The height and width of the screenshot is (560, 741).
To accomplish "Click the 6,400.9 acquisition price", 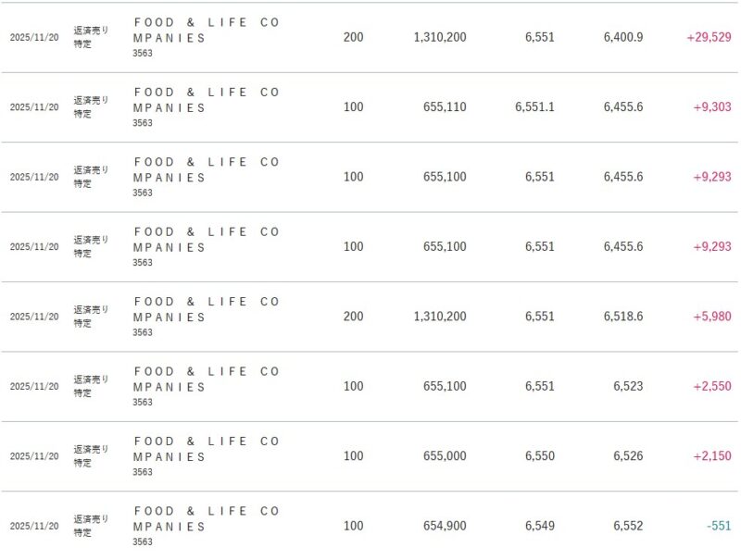I will pyautogui.click(x=622, y=37).
